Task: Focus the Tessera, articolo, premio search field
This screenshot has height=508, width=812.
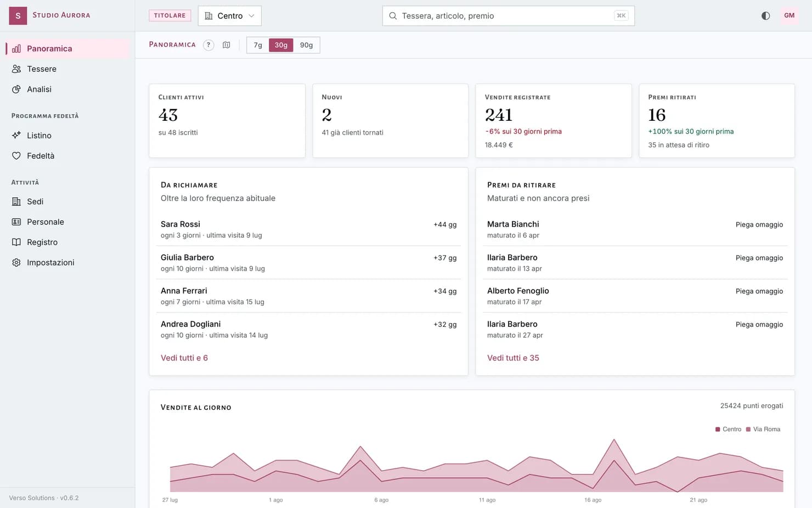Action: (x=508, y=16)
